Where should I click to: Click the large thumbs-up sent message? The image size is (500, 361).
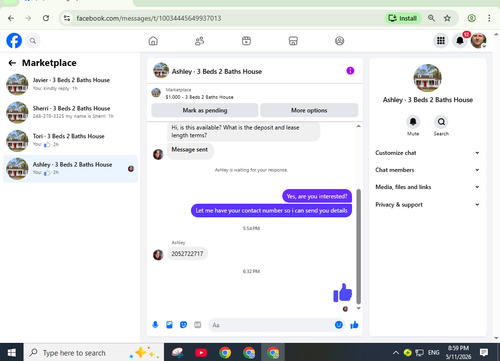[x=342, y=293]
